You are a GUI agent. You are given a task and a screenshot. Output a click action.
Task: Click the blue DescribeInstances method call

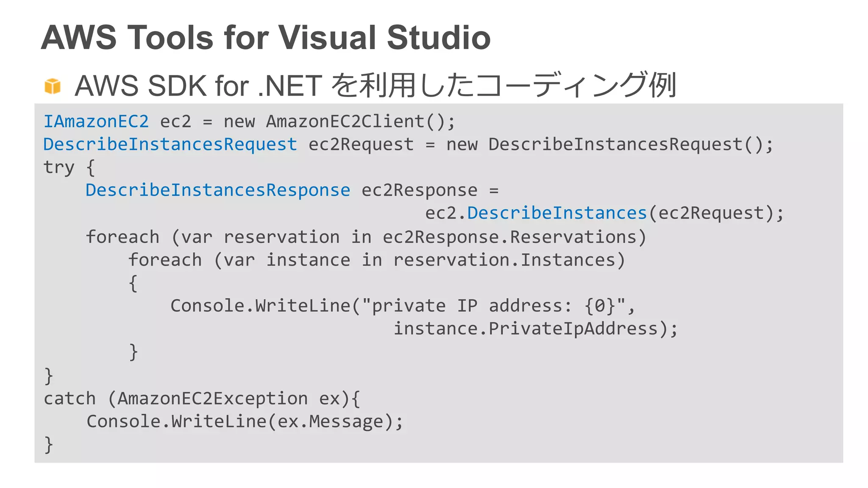[x=557, y=213]
